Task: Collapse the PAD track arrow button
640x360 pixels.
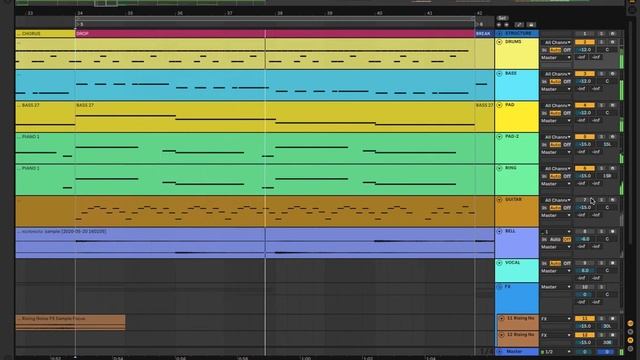Action: pos(499,105)
